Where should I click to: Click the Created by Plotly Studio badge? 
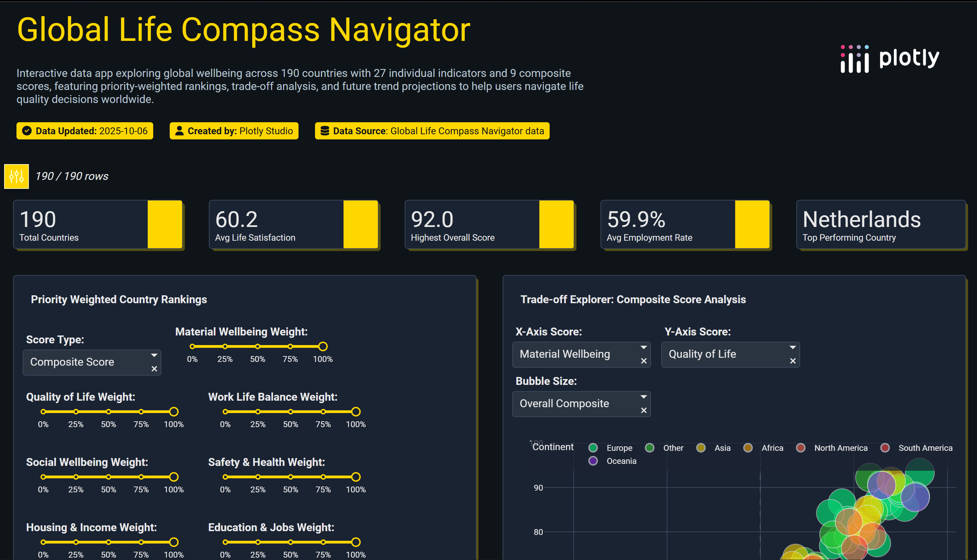(234, 131)
